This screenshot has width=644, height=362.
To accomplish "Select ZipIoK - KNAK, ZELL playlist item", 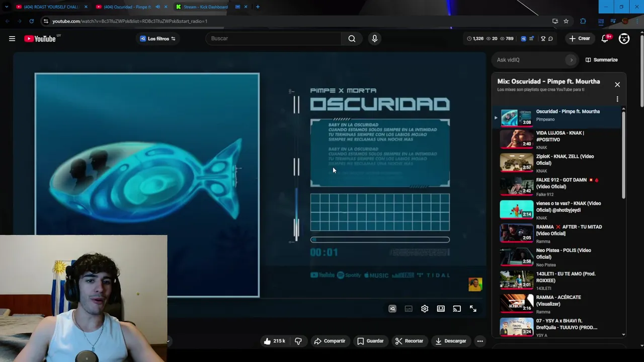I will (x=557, y=163).
